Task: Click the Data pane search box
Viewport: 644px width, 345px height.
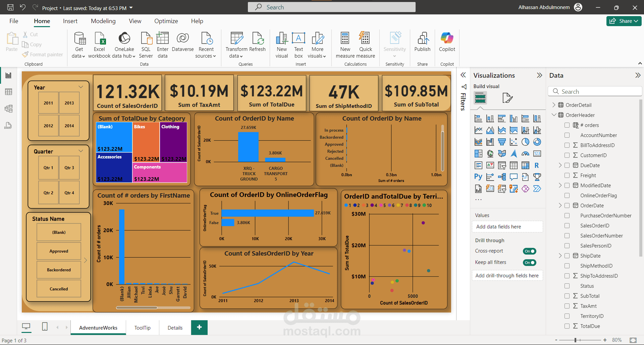Action: tap(595, 91)
